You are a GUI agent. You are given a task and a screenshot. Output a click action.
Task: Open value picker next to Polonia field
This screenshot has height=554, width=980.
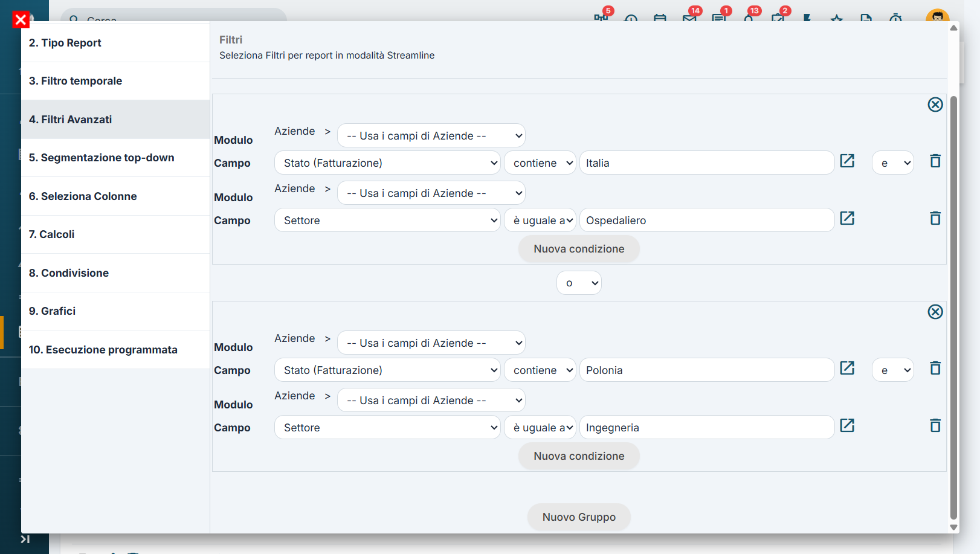847,368
